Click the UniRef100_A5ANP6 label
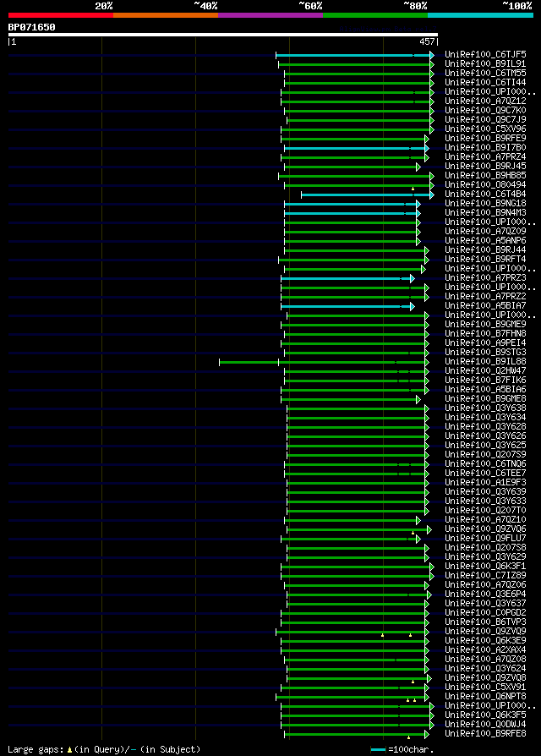Image resolution: width=541 pixels, height=756 pixels. [x=485, y=241]
